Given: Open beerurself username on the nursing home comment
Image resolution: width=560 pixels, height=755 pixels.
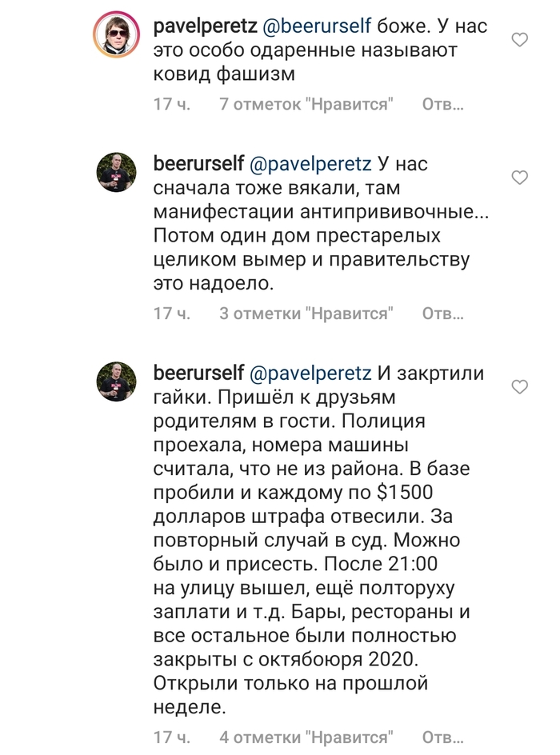Looking at the screenshot, I should 198,164.
